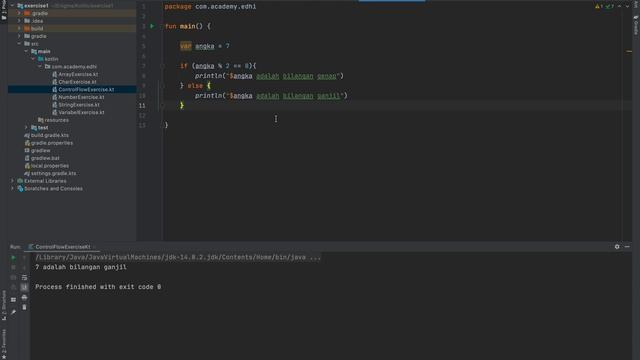
Task: Click the package com.academy.edhi declaration
Action: pos(210,7)
